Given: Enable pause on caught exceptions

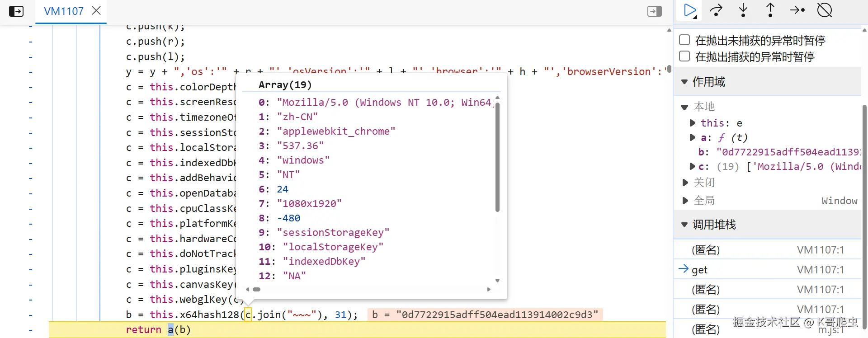Looking at the screenshot, I should pos(684,56).
